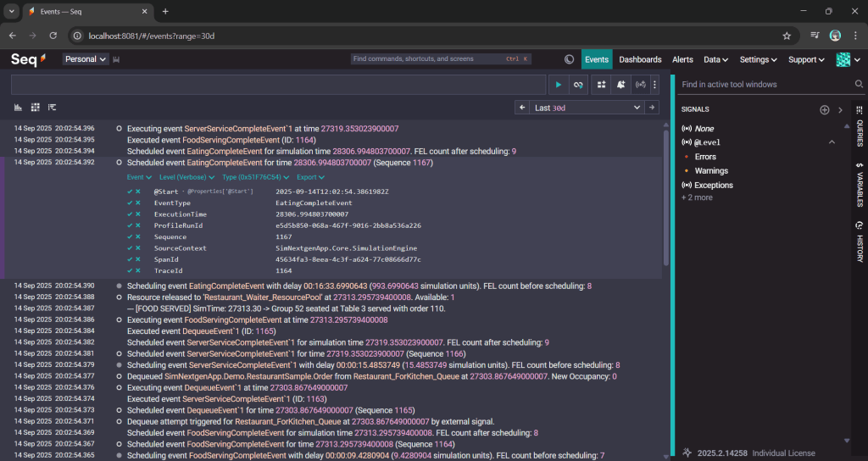Click the tail/loop icon next to play
The height and width of the screenshot is (461, 868).
(578, 85)
